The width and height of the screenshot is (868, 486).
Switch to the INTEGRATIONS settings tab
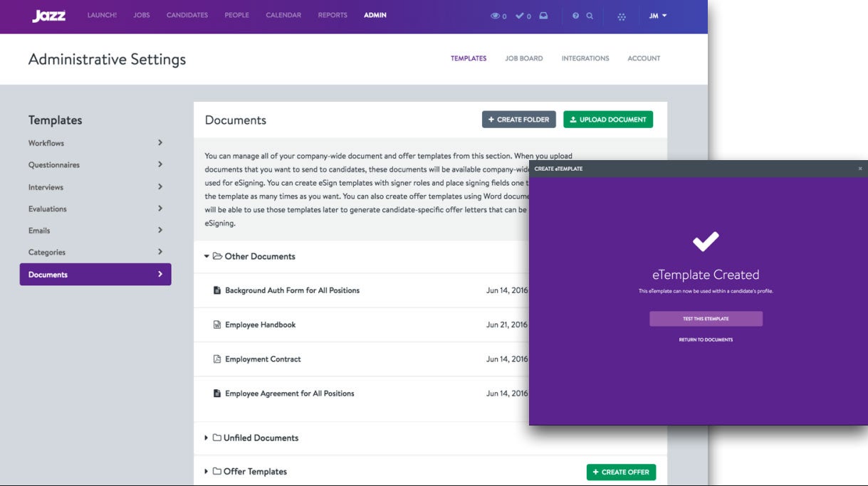[585, 58]
